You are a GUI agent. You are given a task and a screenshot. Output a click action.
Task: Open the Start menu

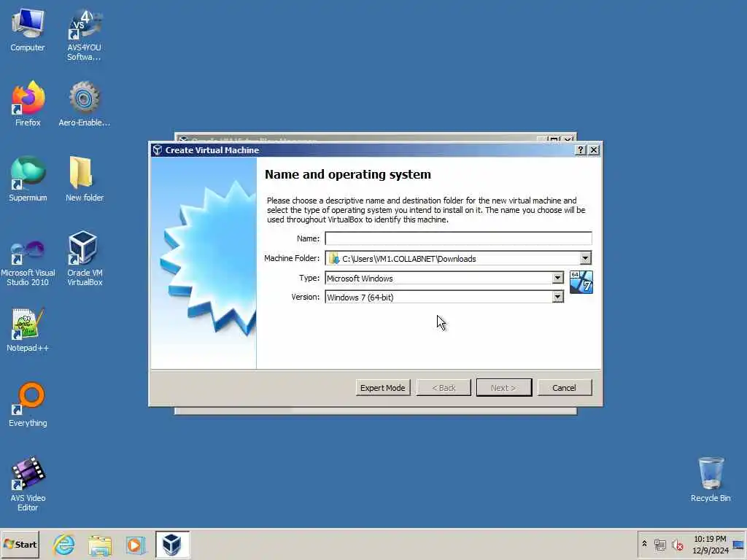coord(20,544)
